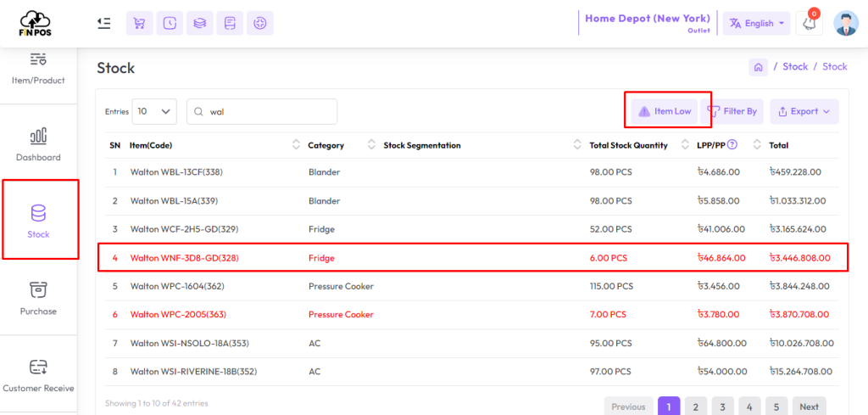
Task: Click the Item Low button
Action: tap(665, 111)
